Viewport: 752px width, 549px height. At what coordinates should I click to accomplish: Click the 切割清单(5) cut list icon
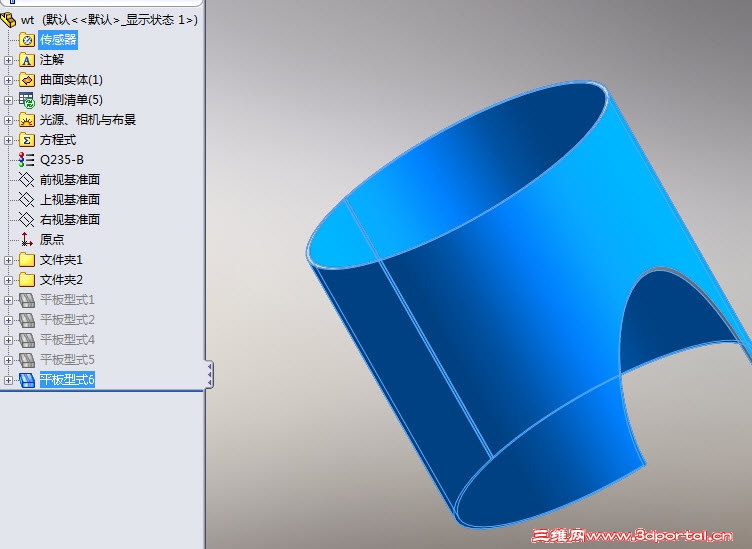pyautogui.click(x=27, y=100)
